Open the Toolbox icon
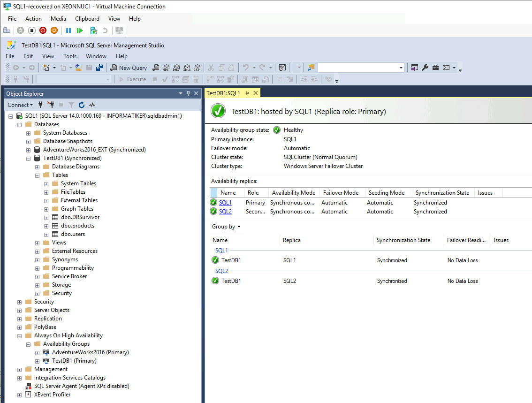 [436, 68]
